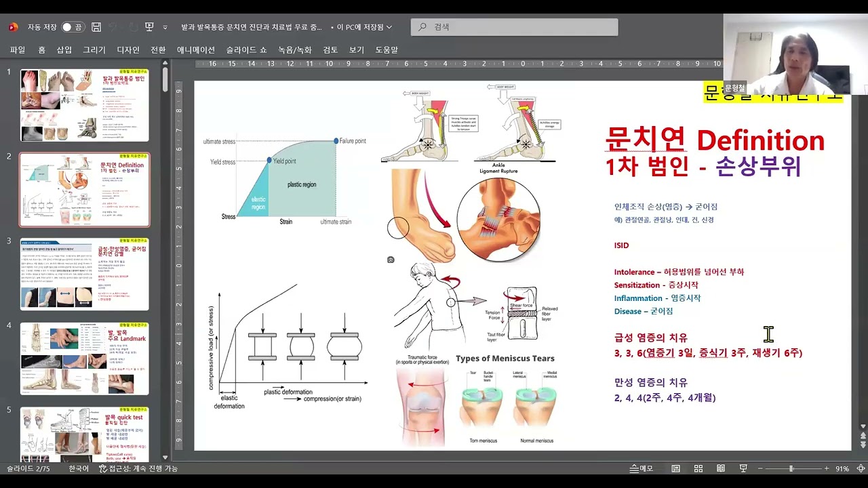Click the slide panel scroll-up arrow
Screen dimensions: 868x488
165,62
